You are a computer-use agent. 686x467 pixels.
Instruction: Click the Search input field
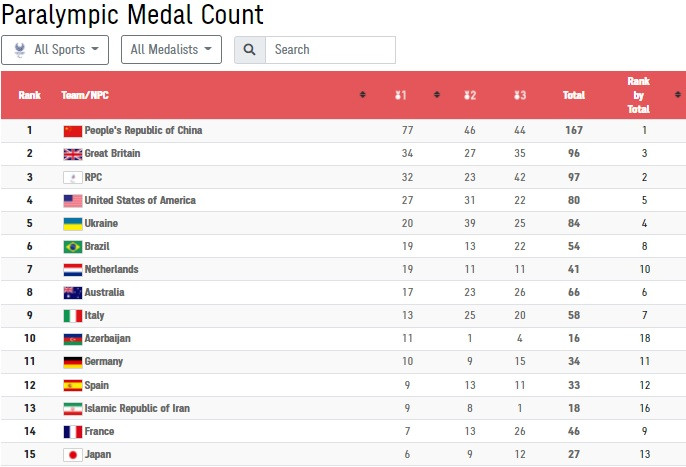pos(330,50)
